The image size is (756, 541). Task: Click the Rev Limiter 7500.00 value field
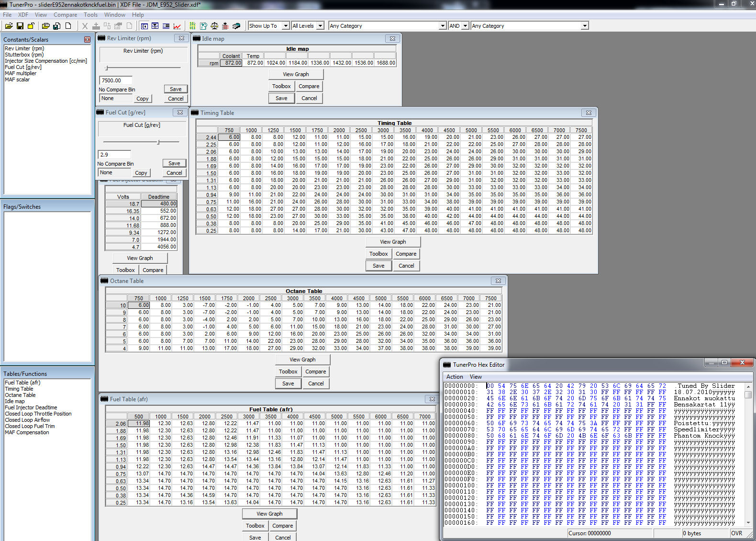115,80
